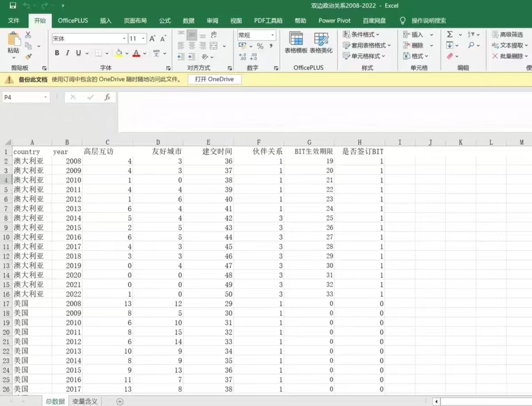532x406 pixels.
Task: Apply percent style with % icon
Action: click(x=260, y=46)
